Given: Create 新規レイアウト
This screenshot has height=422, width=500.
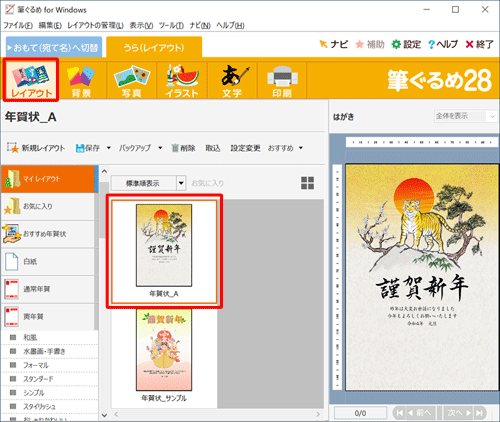Looking at the screenshot, I should pos(36,148).
